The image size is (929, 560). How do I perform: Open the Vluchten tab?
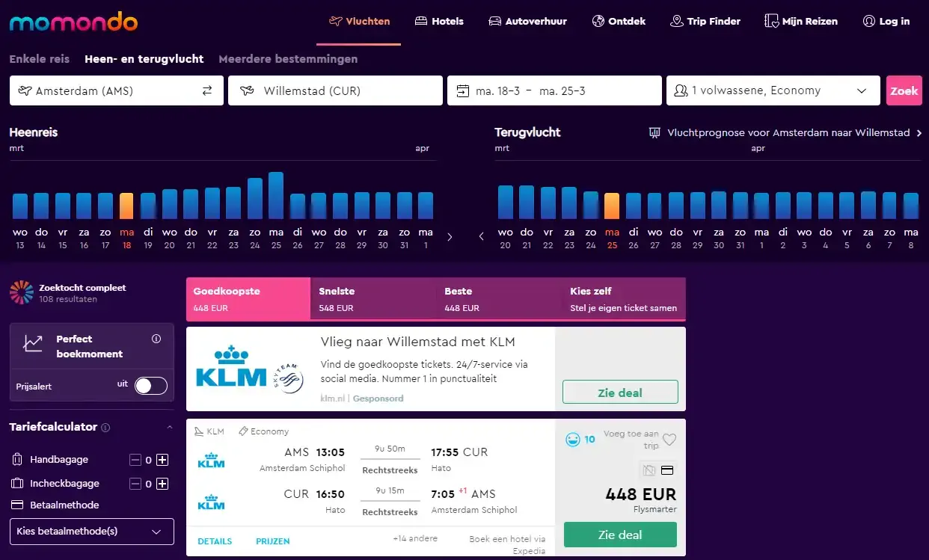tap(360, 21)
